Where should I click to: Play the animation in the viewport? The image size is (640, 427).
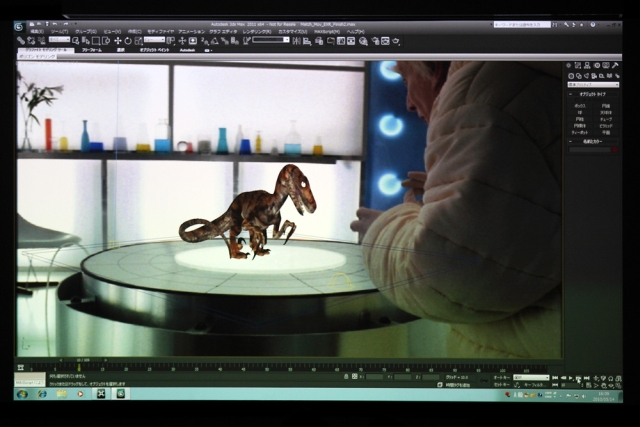(x=571, y=378)
